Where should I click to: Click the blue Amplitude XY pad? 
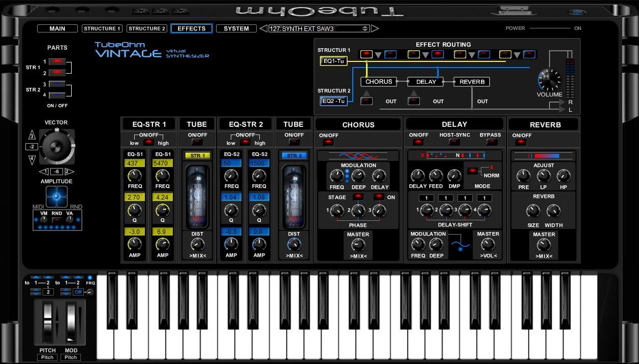(56, 196)
